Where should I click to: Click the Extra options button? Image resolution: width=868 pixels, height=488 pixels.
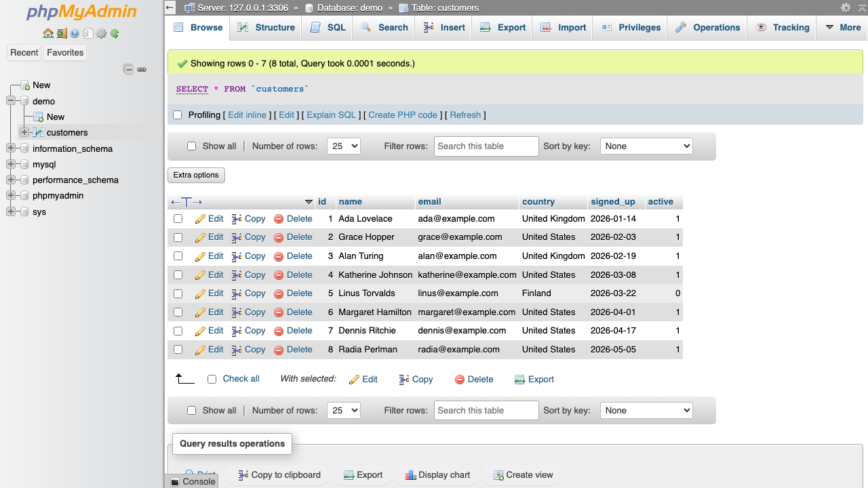click(x=196, y=175)
